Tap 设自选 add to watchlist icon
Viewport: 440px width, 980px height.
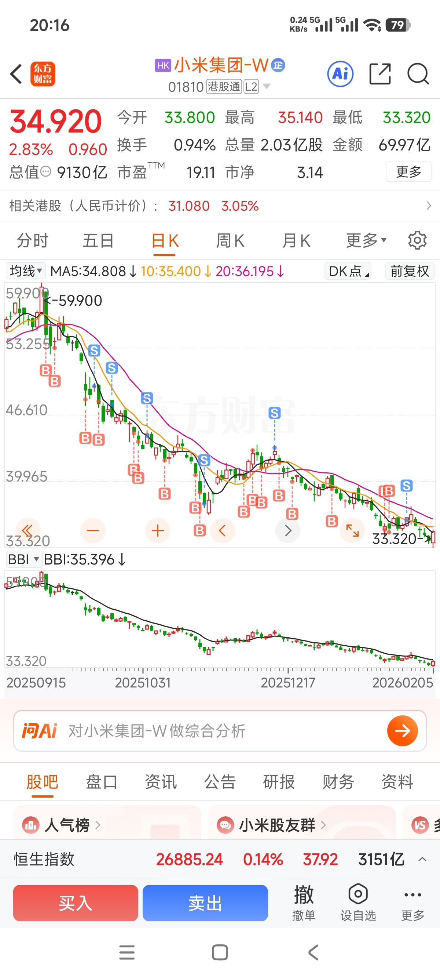click(358, 903)
